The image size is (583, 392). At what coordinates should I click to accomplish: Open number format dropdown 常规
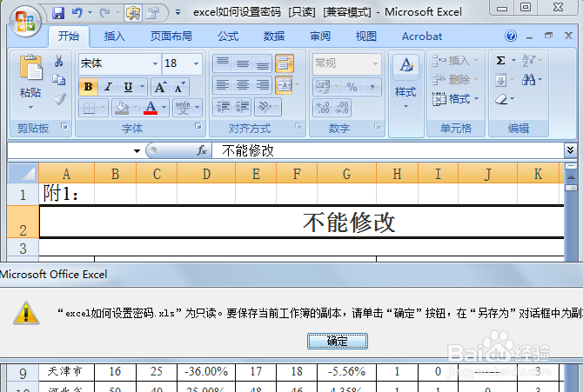(x=375, y=63)
